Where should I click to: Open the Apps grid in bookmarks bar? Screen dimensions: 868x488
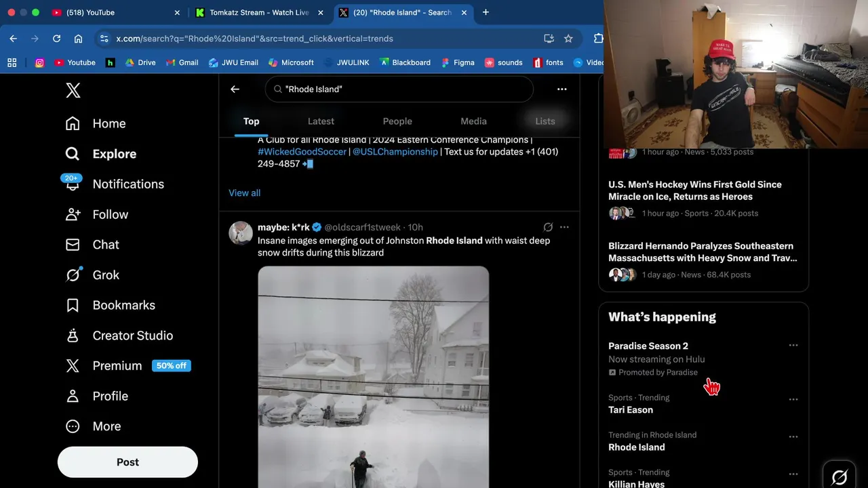(x=12, y=62)
